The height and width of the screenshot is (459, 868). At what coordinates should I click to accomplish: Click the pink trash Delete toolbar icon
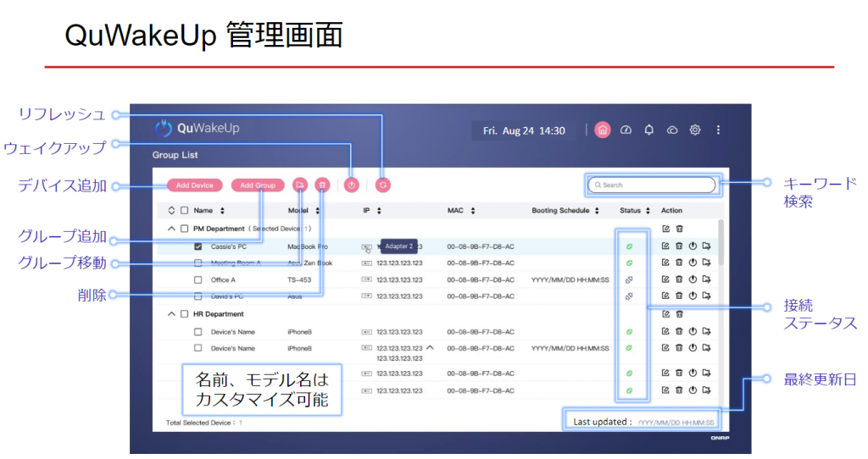click(x=322, y=185)
